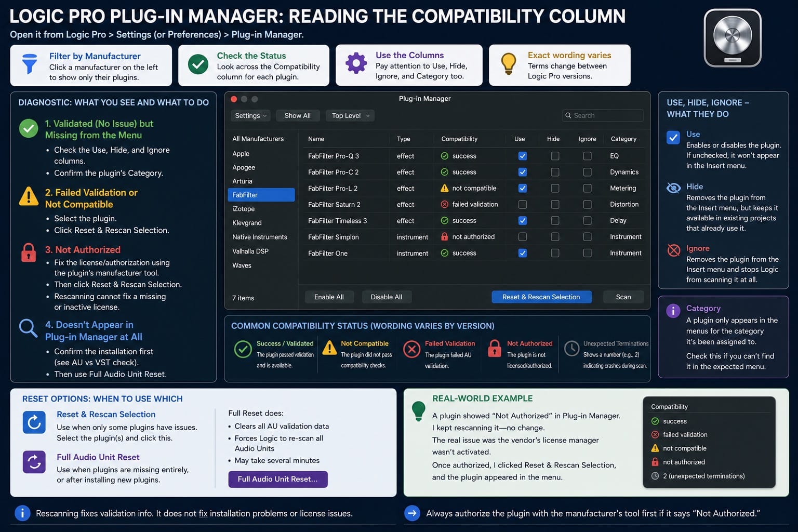Open the Settings dropdown in Plug-in Manager
This screenshot has height=532, width=798.
[250, 116]
